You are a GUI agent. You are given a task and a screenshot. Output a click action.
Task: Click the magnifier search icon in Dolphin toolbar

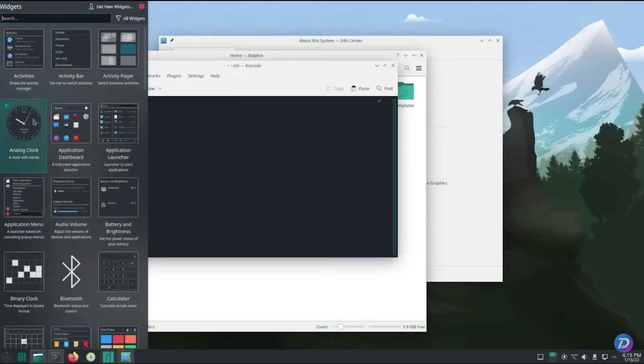[407, 68]
